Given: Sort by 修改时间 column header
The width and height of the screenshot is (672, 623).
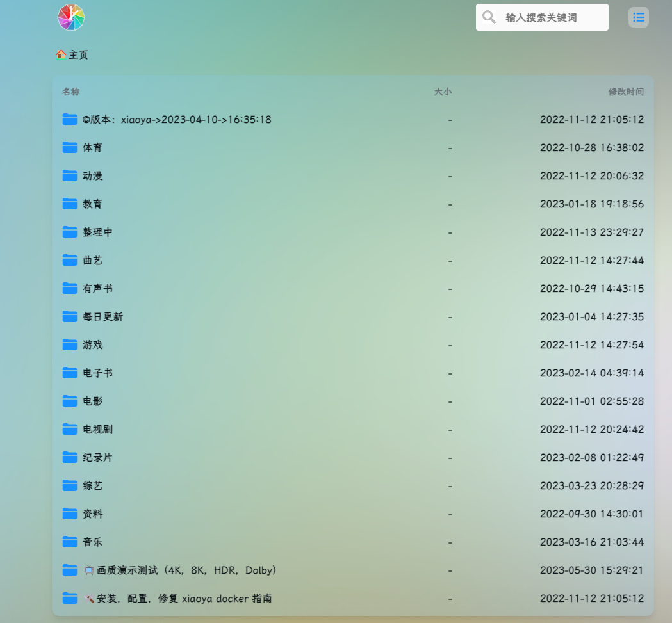Looking at the screenshot, I should [x=626, y=92].
